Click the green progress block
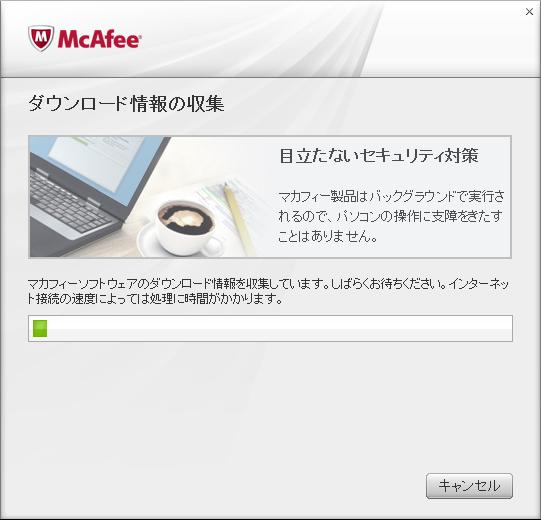This screenshot has width=541, height=520. point(40,328)
